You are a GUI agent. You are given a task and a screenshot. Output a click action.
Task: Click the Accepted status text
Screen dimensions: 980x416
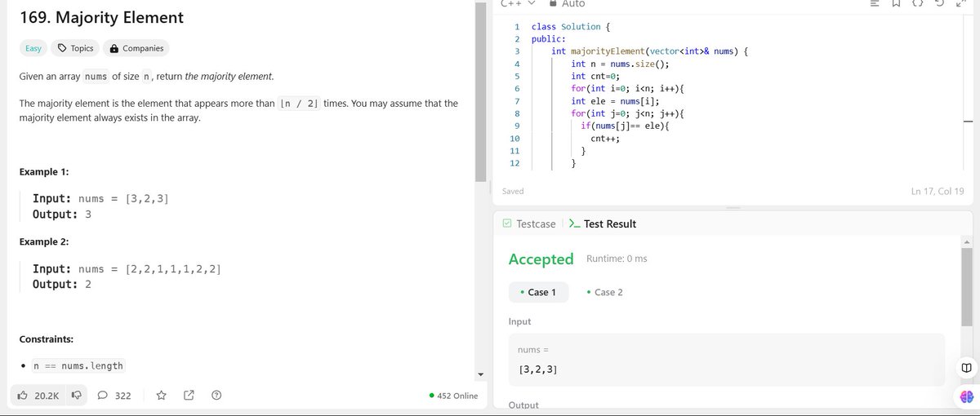pos(541,259)
